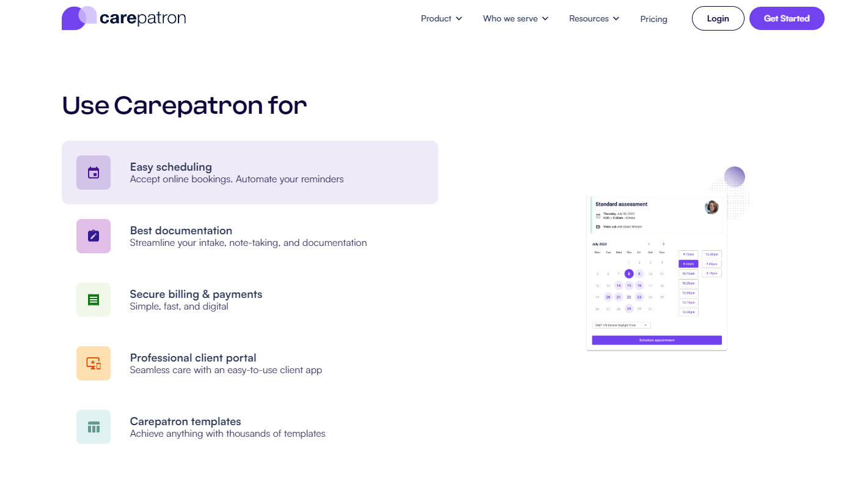Click the Best documentation pencil icon
The width and height of the screenshot is (868, 501).
[x=93, y=236]
